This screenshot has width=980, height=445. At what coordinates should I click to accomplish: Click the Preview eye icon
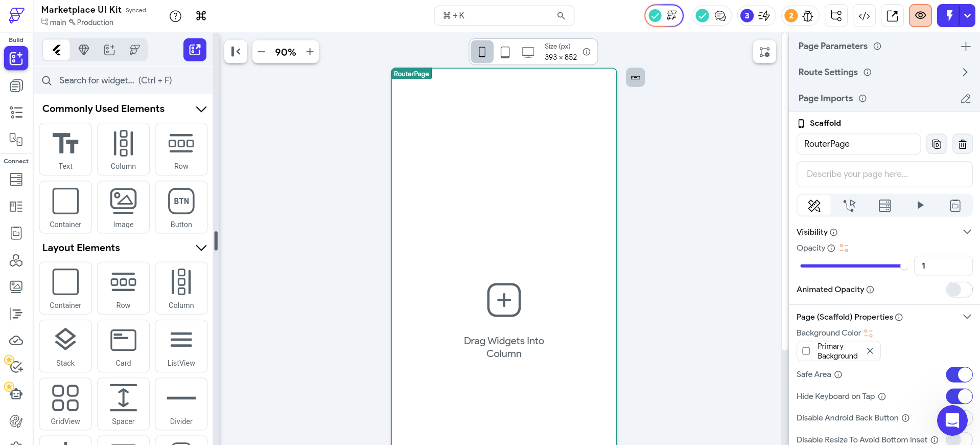click(x=920, y=16)
